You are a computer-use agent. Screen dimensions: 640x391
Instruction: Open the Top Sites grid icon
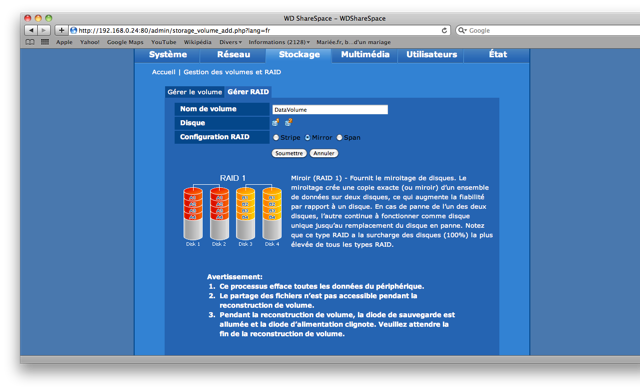[x=45, y=42]
